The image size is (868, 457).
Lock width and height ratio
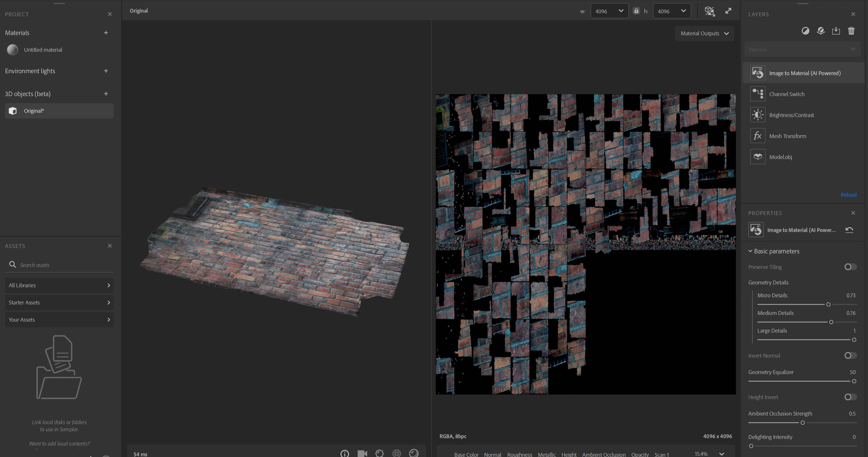coord(636,11)
